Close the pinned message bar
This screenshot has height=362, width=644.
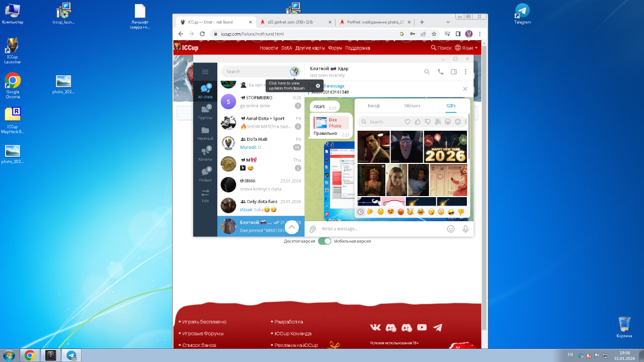465,89
